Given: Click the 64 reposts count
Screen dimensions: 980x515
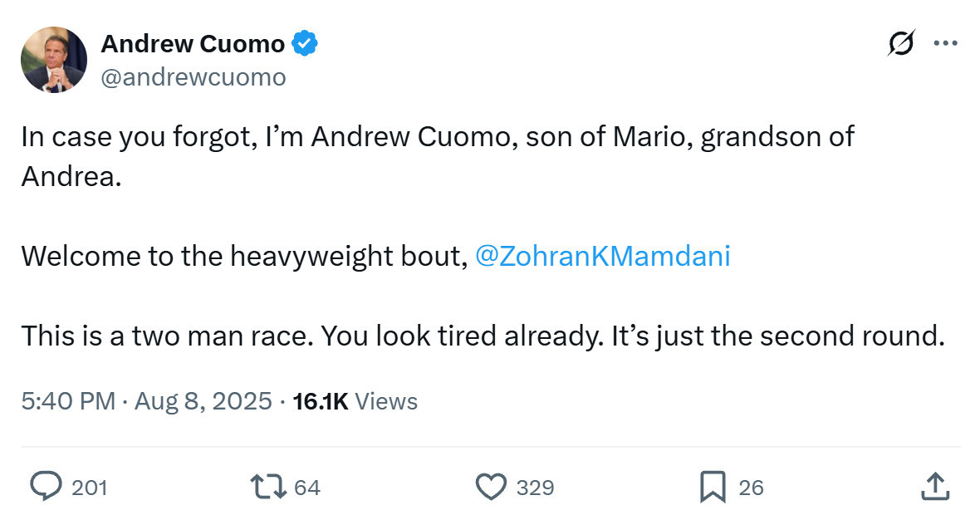Looking at the screenshot, I should point(307,488).
